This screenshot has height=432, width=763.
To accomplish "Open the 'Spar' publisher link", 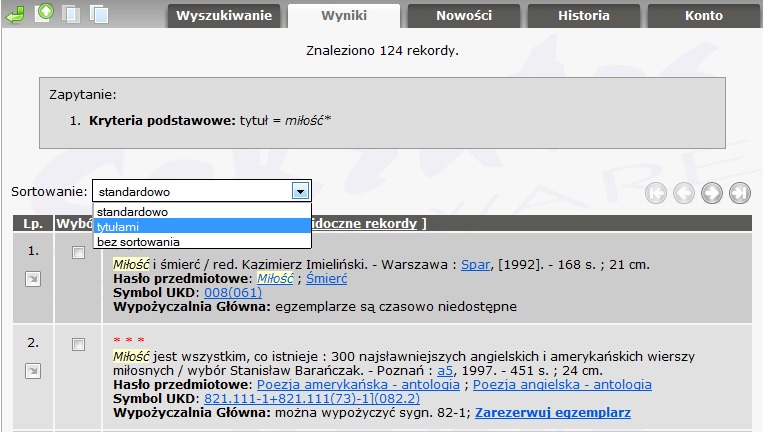I will click(x=473, y=265).
